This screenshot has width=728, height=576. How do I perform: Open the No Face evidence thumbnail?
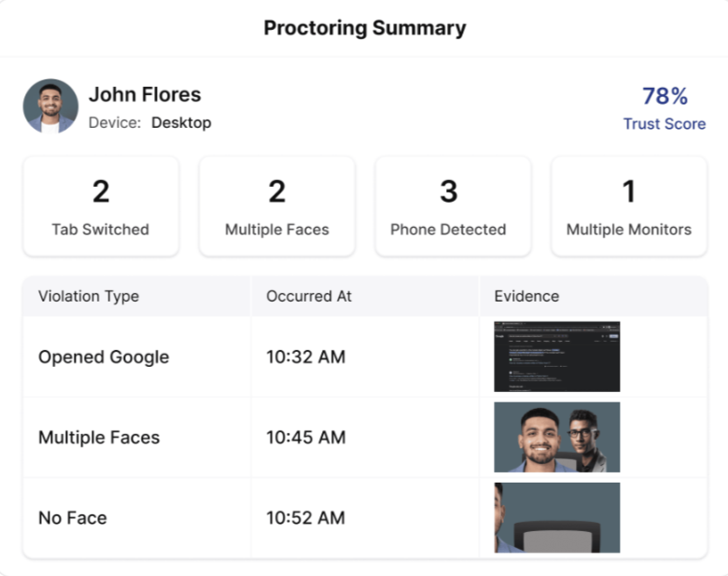tap(556, 517)
